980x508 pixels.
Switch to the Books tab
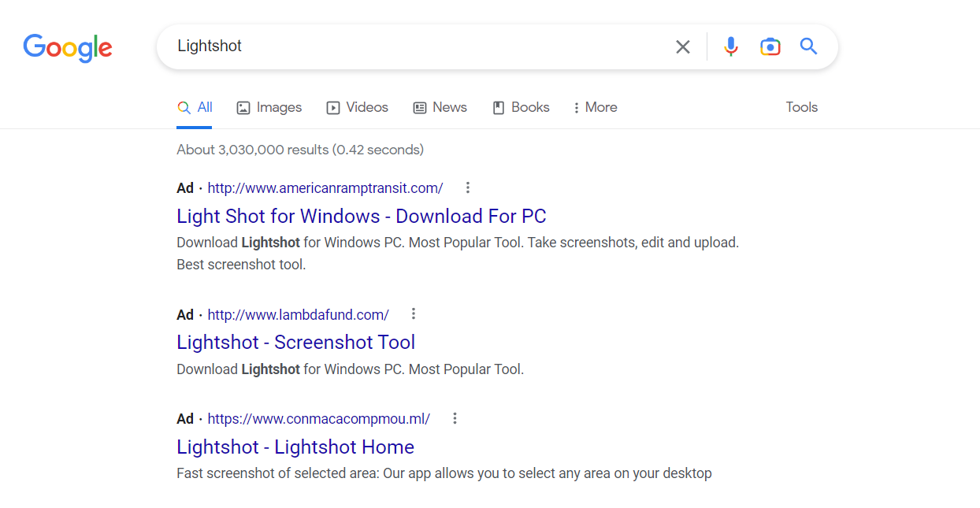coord(521,108)
